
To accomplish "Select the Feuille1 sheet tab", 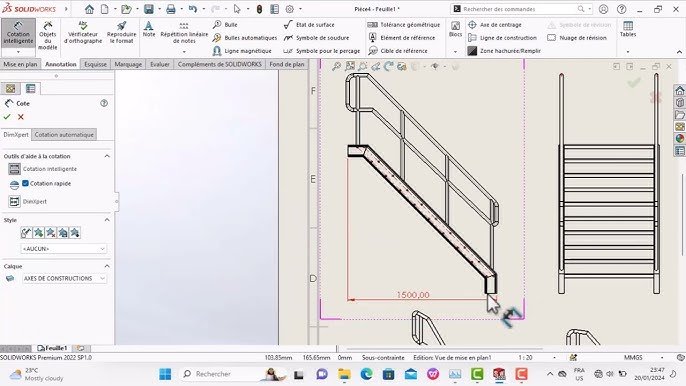I will [52, 348].
